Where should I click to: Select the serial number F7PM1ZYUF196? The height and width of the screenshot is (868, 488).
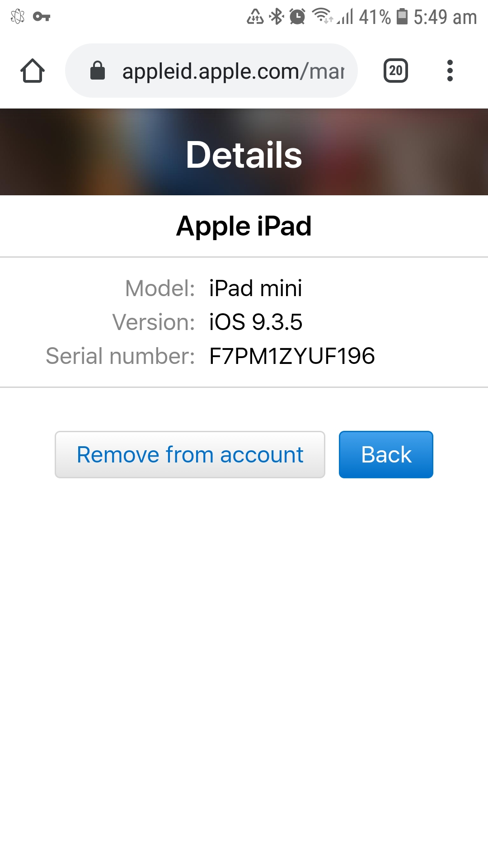(292, 356)
